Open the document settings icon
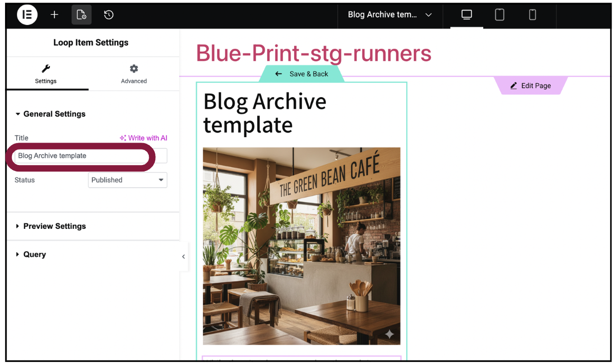 pos(81,15)
